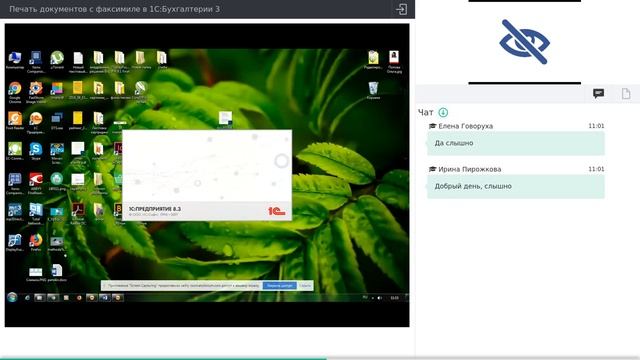Switch to the documents page tab

[x=626, y=93]
